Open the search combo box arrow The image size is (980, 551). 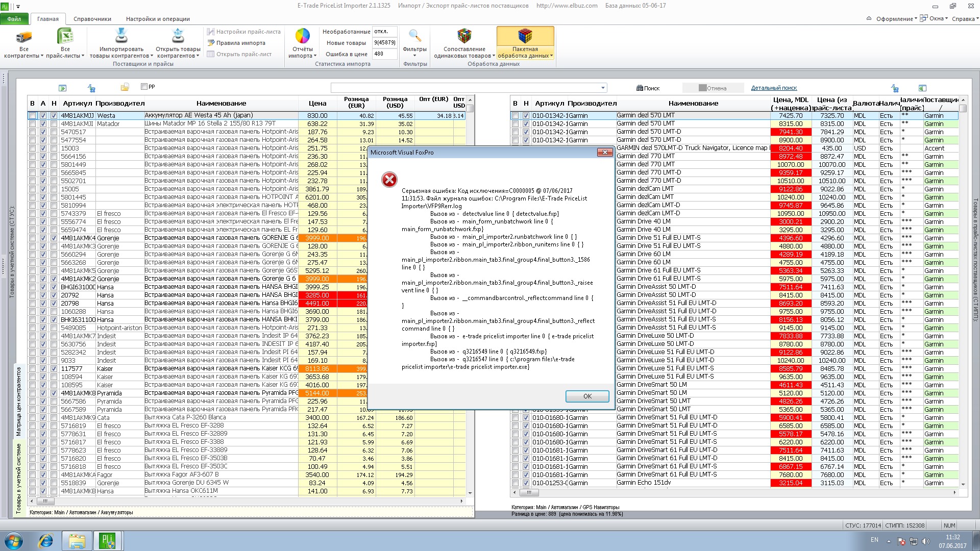tap(603, 88)
